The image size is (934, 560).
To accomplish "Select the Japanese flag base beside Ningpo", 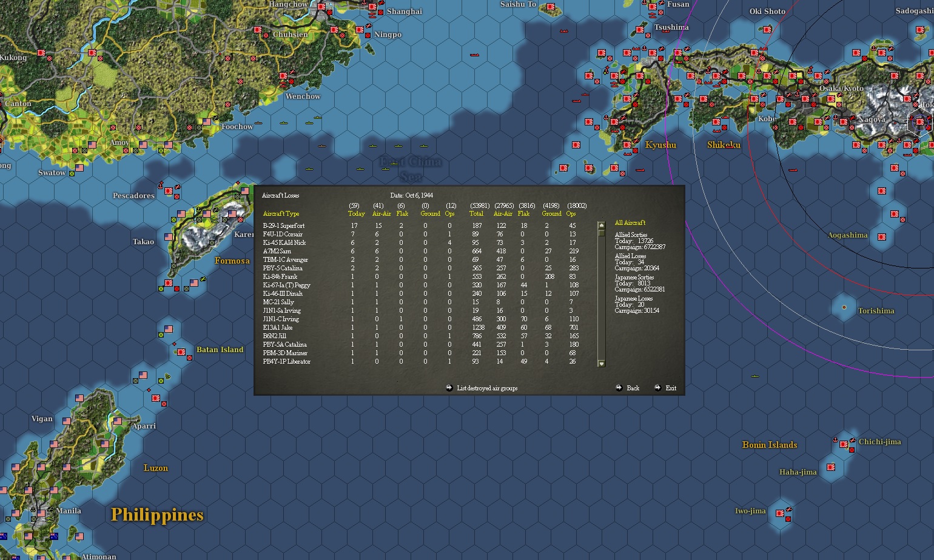I will coord(360,29).
